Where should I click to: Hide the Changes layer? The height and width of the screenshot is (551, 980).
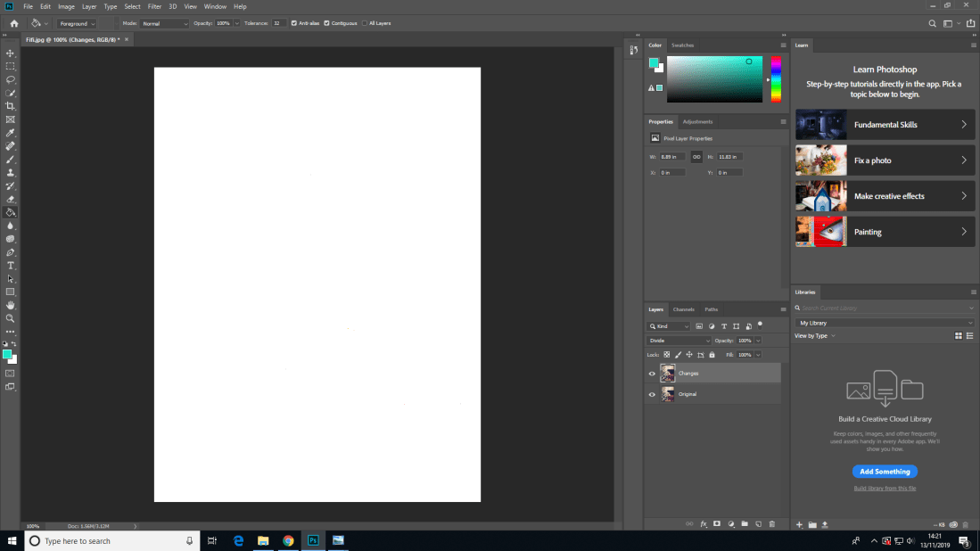[x=652, y=374]
